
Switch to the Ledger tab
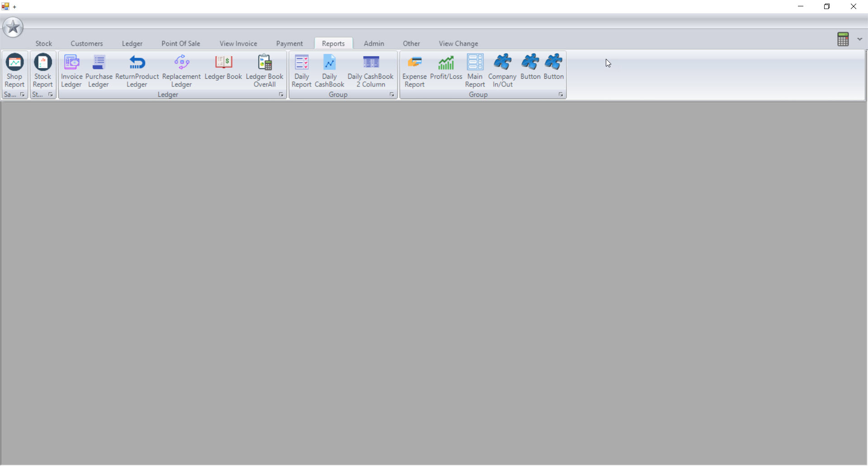pyautogui.click(x=132, y=43)
